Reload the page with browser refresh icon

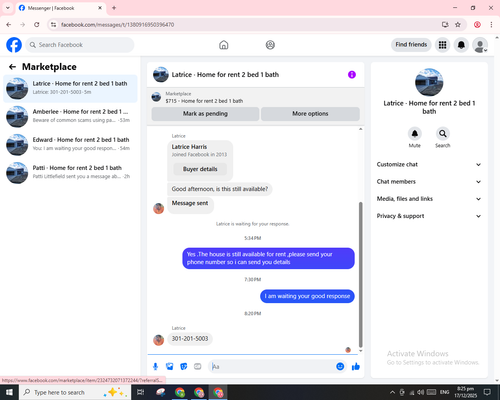pyautogui.click(x=37, y=25)
